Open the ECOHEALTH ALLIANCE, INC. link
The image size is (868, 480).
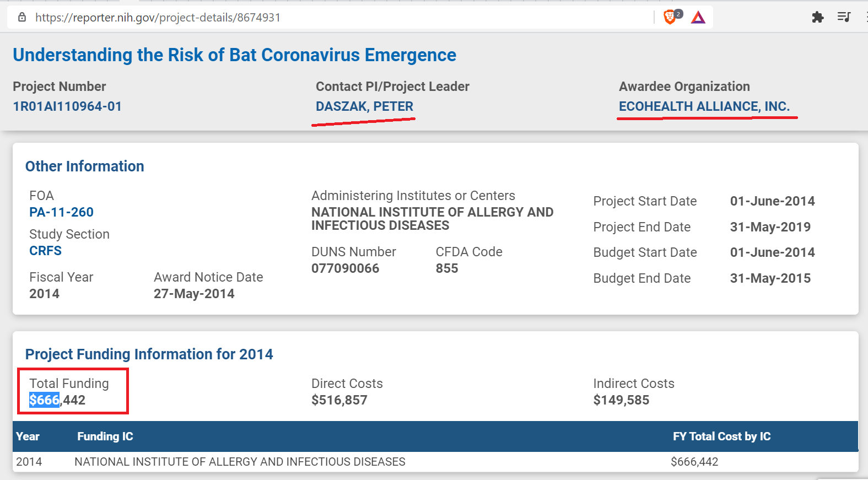(x=704, y=106)
